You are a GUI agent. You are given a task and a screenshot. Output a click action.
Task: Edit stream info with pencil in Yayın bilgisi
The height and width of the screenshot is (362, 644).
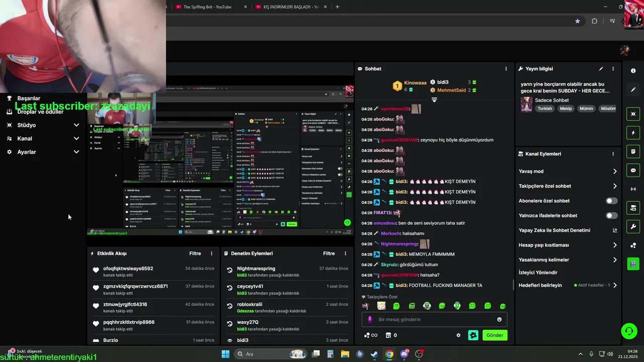[601, 69]
